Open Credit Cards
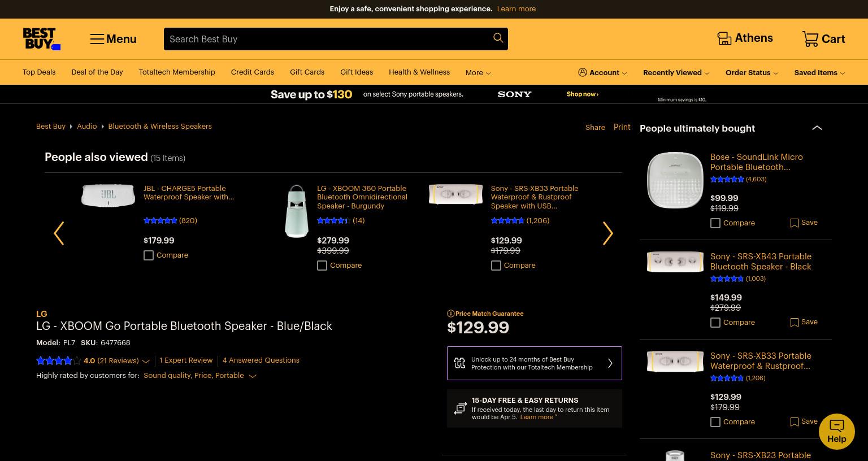The width and height of the screenshot is (868, 461). 252,72
